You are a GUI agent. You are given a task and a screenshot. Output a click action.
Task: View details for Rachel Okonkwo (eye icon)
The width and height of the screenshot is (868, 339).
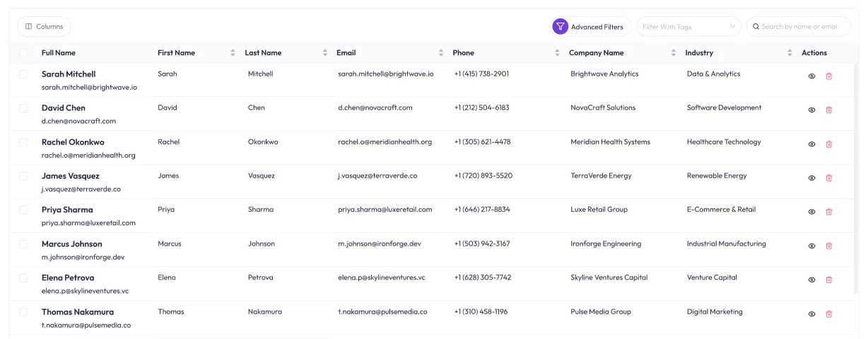[811, 144]
